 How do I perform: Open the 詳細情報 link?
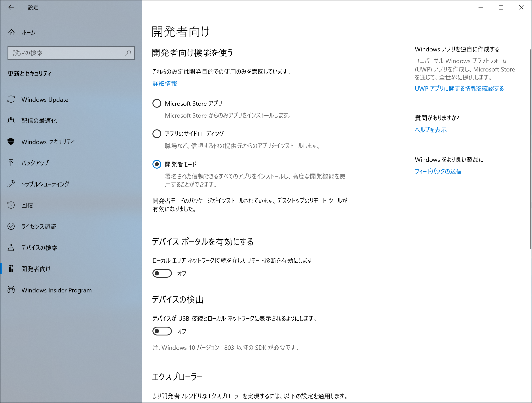click(x=165, y=84)
